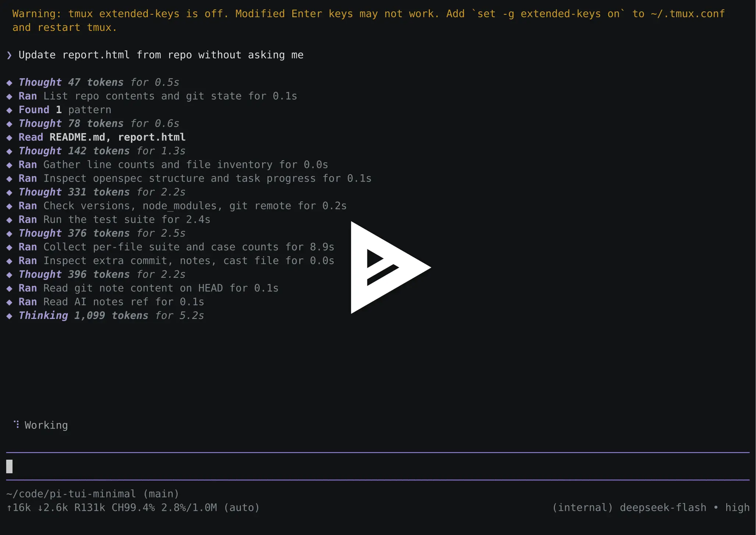
Task: Click diamond bullet beside 'Collect per-file suite'
Action: point(10,247)
